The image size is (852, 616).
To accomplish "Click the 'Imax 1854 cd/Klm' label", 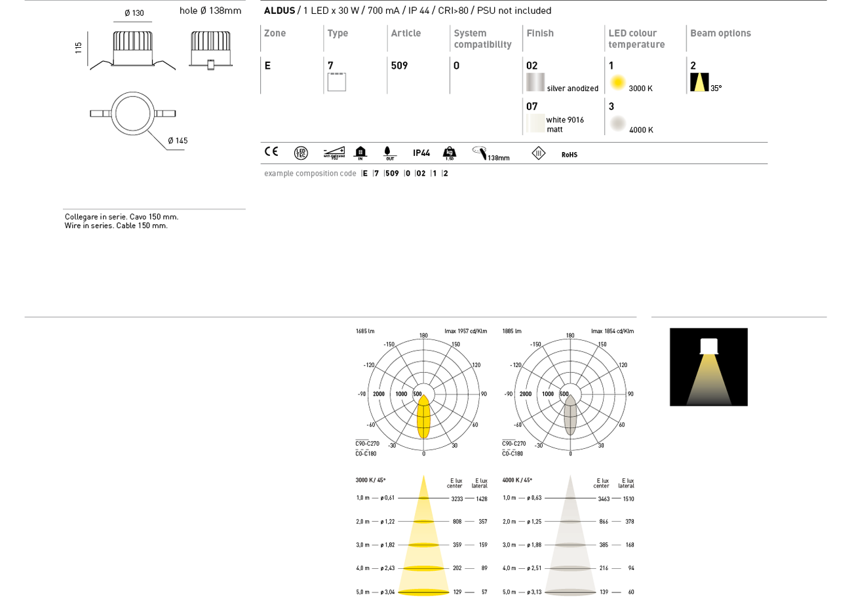I will [612, 332].
